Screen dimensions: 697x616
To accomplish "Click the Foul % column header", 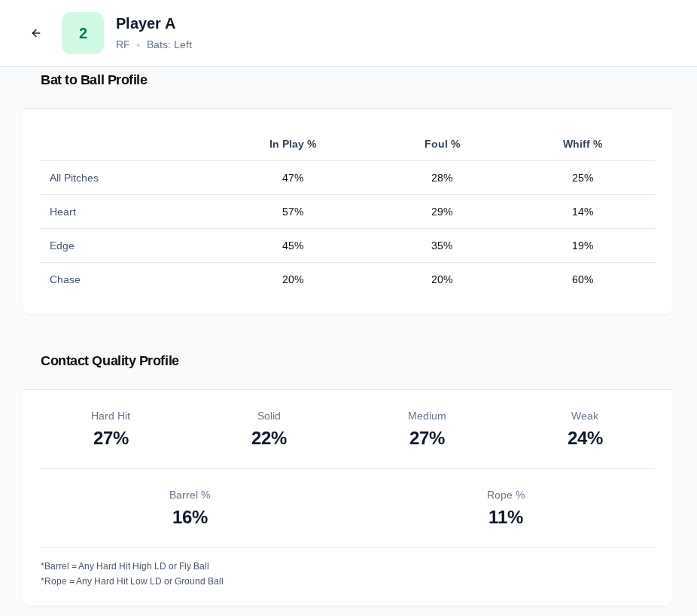I will [443, 144].
